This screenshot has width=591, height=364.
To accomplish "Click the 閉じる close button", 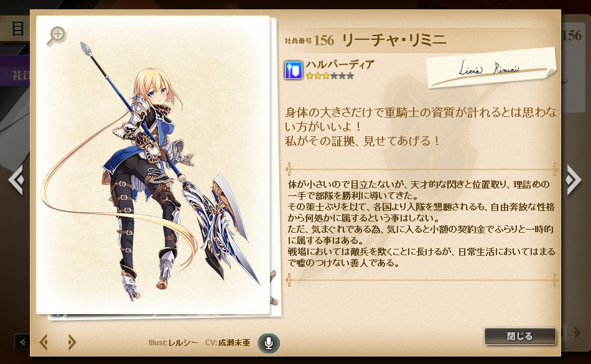I will [x=519, y=336].
